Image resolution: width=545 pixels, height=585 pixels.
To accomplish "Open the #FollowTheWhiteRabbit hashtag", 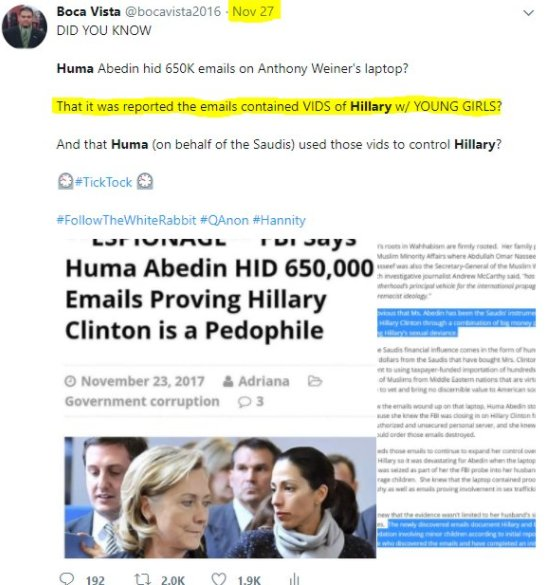I will [x=126, y=220].
